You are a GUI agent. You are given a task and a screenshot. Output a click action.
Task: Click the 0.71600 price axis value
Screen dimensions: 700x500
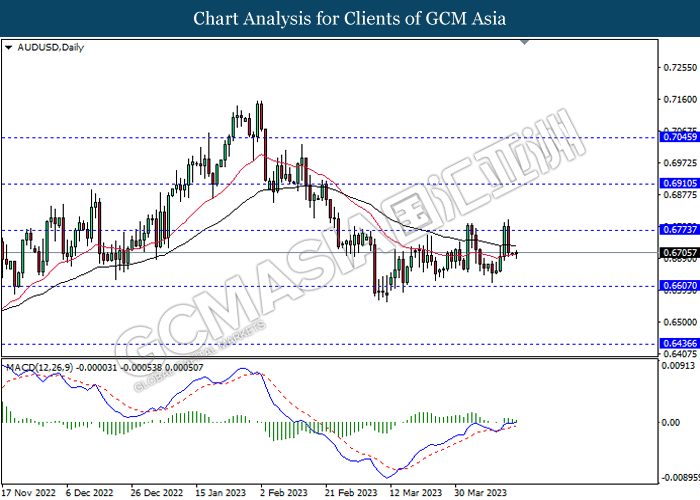(x=680, y=99)
